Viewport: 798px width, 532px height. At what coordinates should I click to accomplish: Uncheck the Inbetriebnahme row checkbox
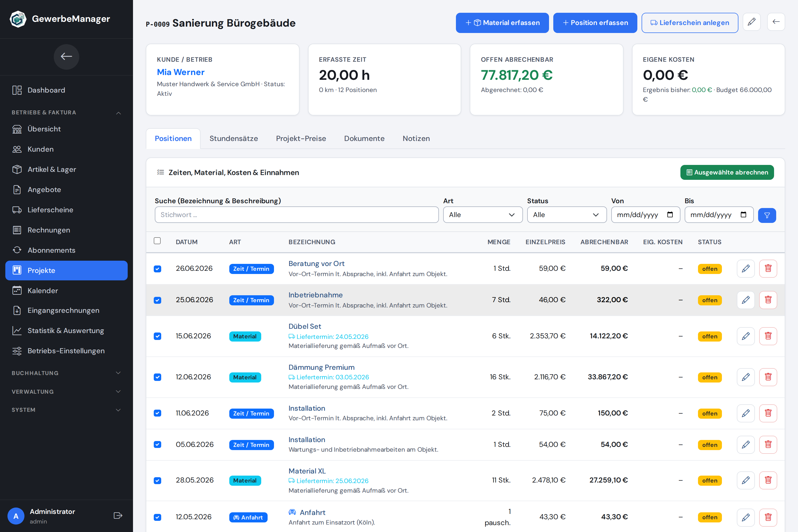click(157, 300)
